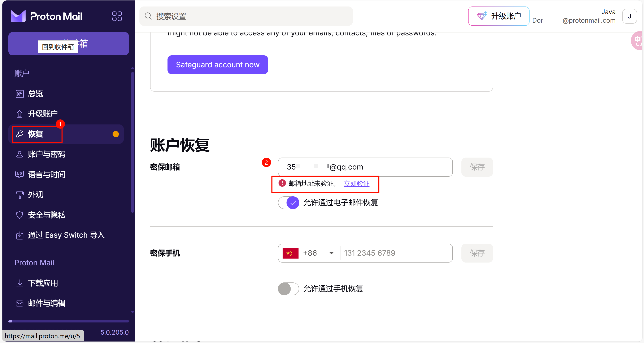
Task: Open 通过 Easy Switch 导入 page
Action: pos(66,235)
